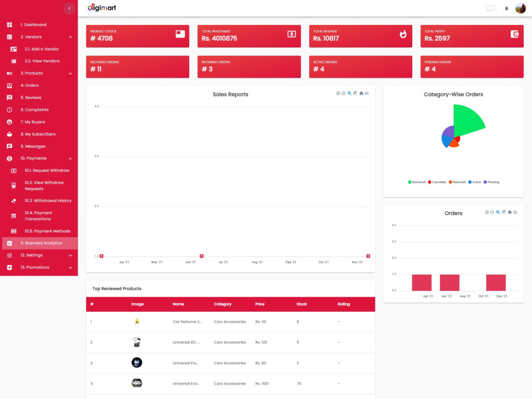This screenshot has width=532, height=399.
Task: Open the Add a Vendor link
Action: click(39, 49)
